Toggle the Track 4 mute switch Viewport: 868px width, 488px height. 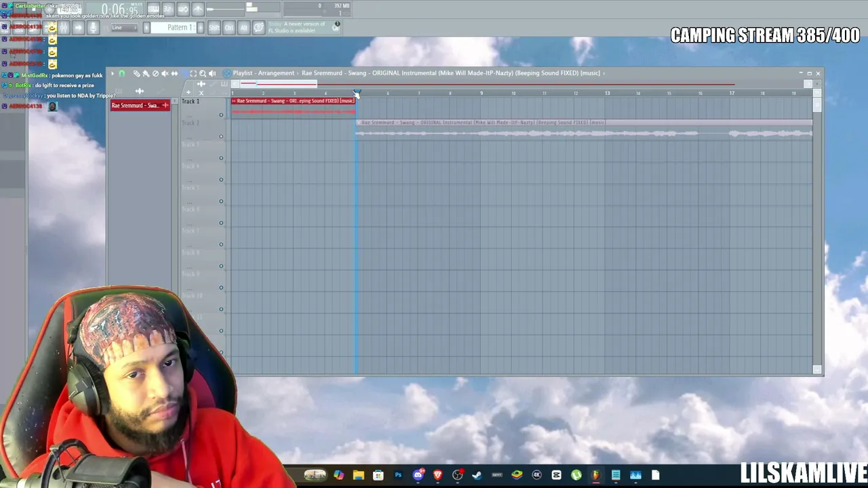[221, 180]
